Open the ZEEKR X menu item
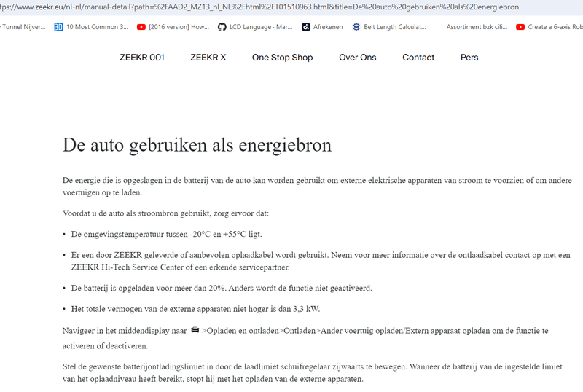The height and width of the screenshot is (392, 583). pos(208,58)
